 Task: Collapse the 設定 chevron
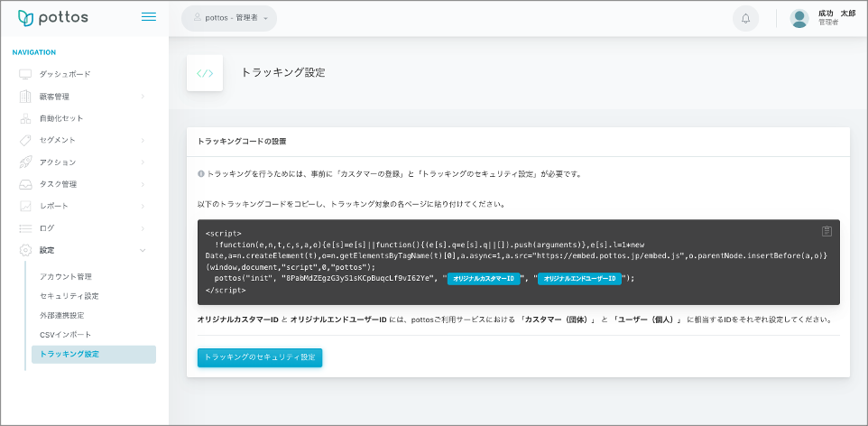pos(143,250)
